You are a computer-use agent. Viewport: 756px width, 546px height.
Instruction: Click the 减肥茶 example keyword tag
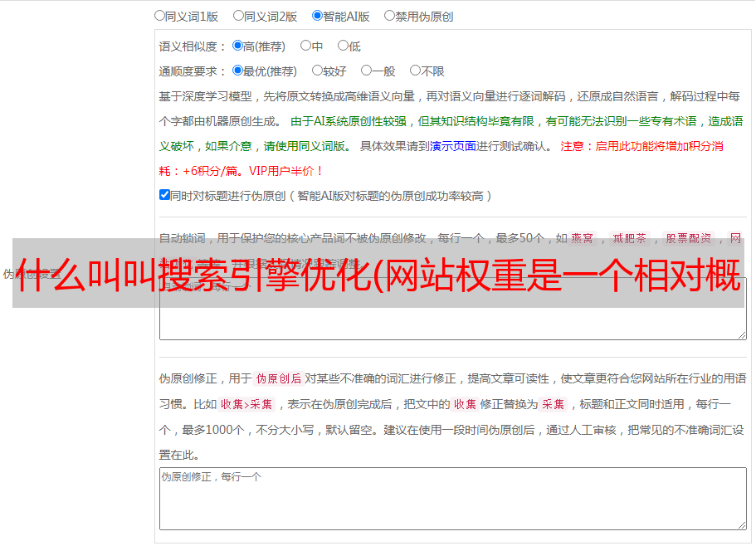click(629, 238)
